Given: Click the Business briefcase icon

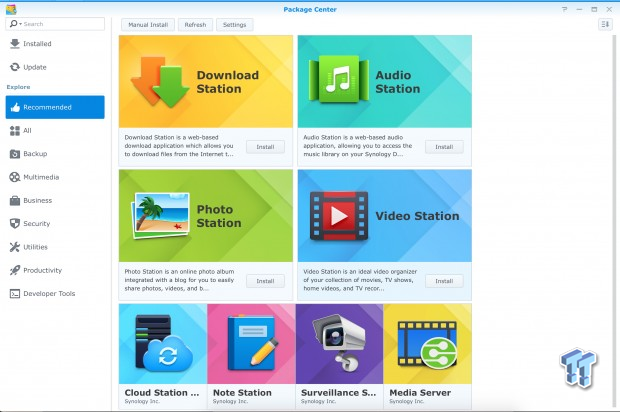Looking at the screenshot, I should click(15, 200).
